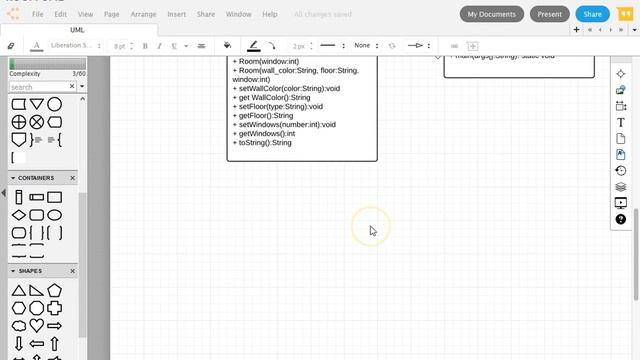Select the right arrow shape
This screenshot has height=360, width=640.
click(54, 326)
